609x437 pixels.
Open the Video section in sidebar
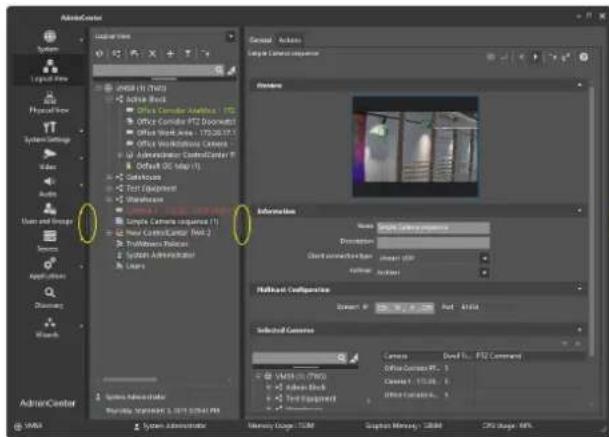[x=49, y=158]
